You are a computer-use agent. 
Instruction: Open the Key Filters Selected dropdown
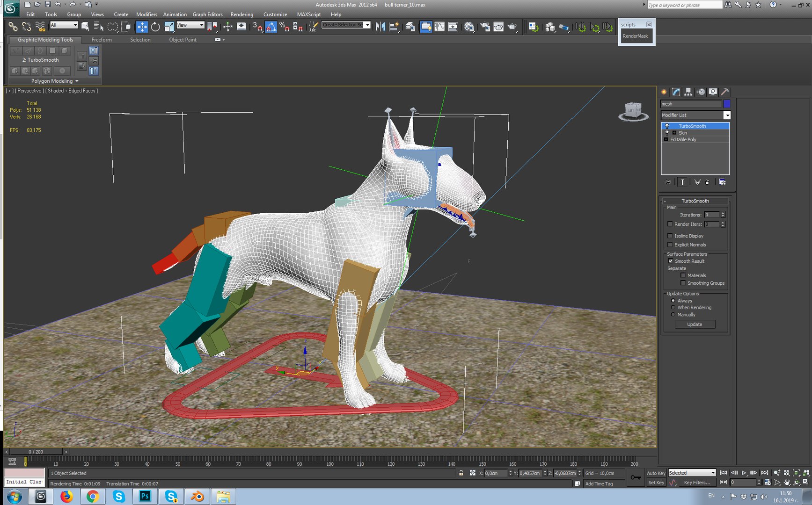692,473
